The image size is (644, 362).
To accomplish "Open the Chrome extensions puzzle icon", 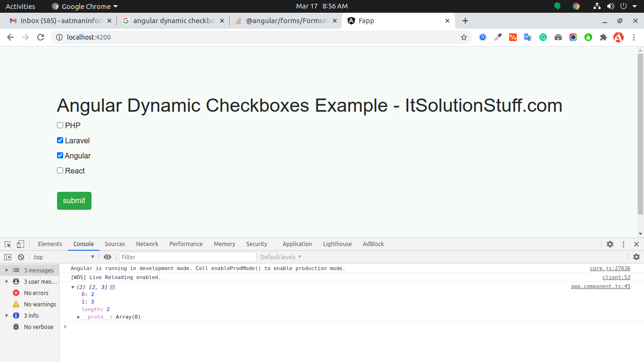I will point(603,37).
